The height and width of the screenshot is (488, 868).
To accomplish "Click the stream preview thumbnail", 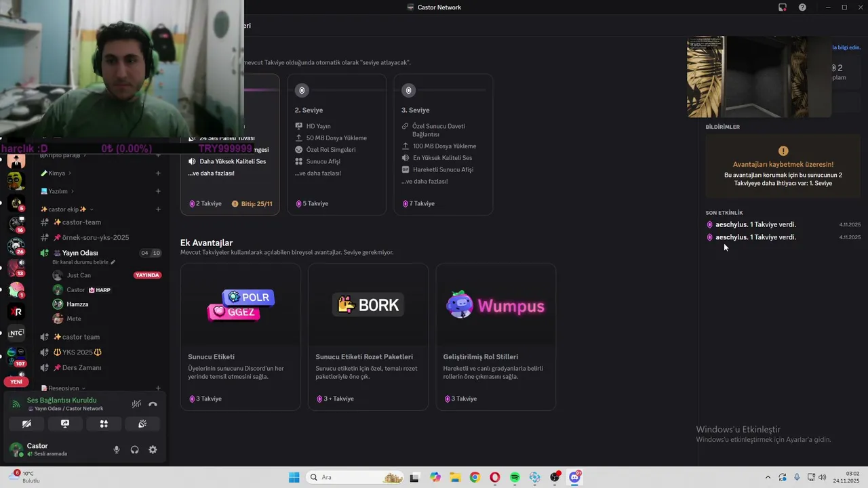I will [759, 77].
